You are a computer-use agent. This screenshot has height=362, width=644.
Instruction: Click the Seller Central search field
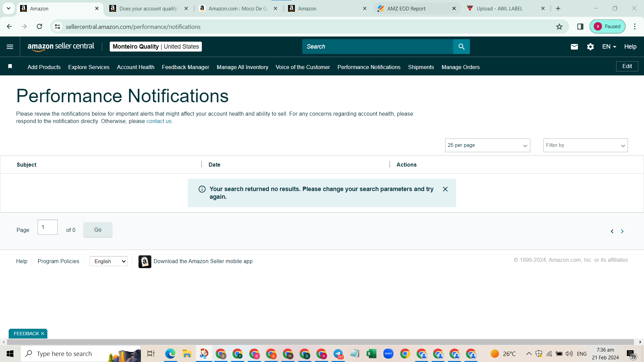coord(377,47)
